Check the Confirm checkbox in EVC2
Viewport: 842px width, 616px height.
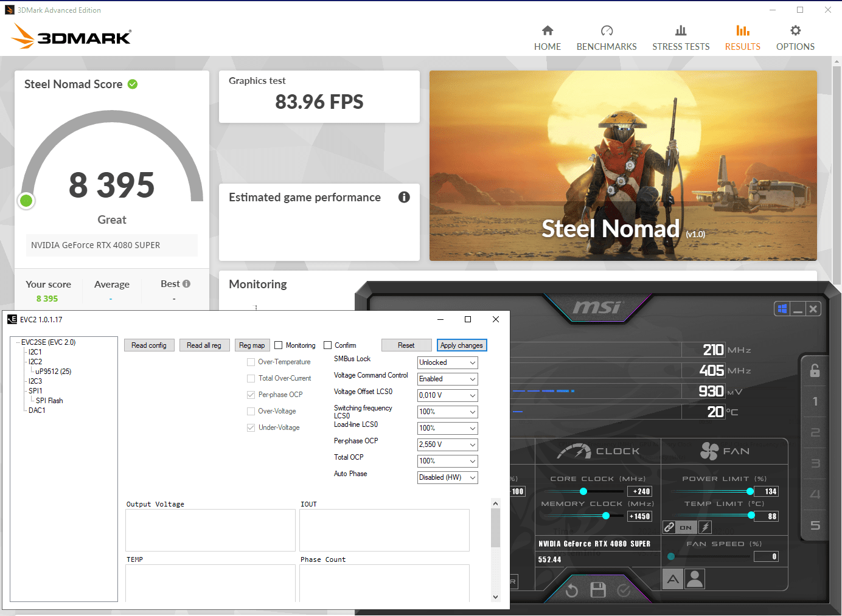(327, 345)
